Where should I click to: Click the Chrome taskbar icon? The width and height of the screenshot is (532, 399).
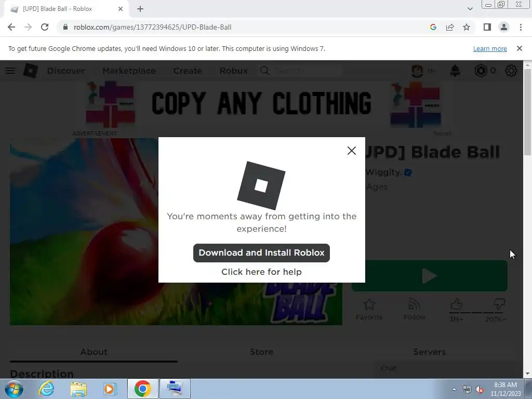click(142, 389)
